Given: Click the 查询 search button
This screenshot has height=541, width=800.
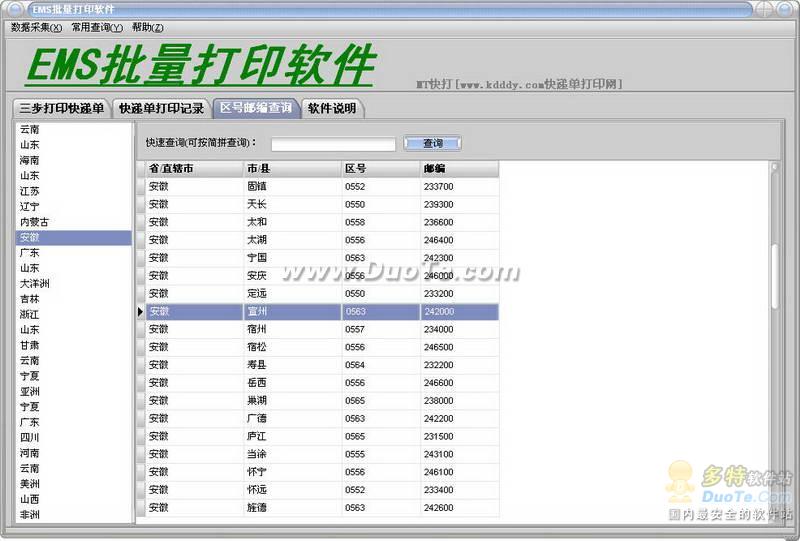Looking at the screenshot, I should pyautogui.click(x=433, y=143).
